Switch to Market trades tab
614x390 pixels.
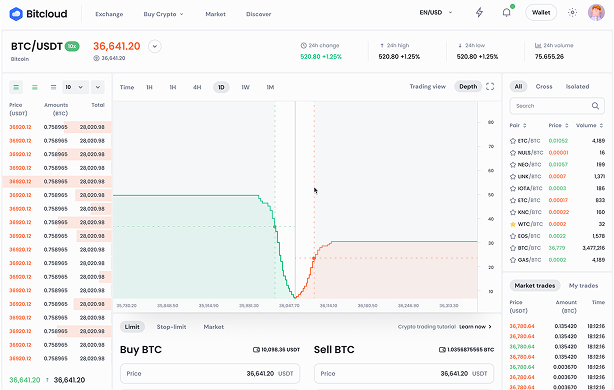coord(535,285)
